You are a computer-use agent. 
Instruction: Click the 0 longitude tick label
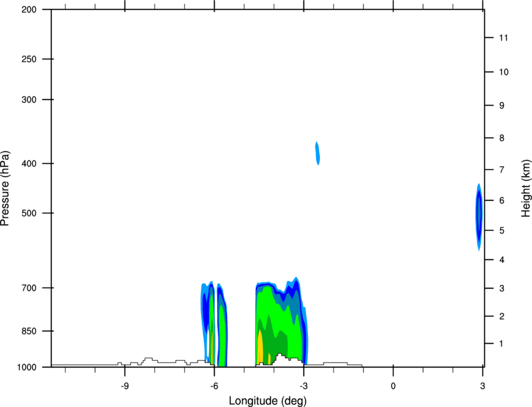(x=393, y=386)
